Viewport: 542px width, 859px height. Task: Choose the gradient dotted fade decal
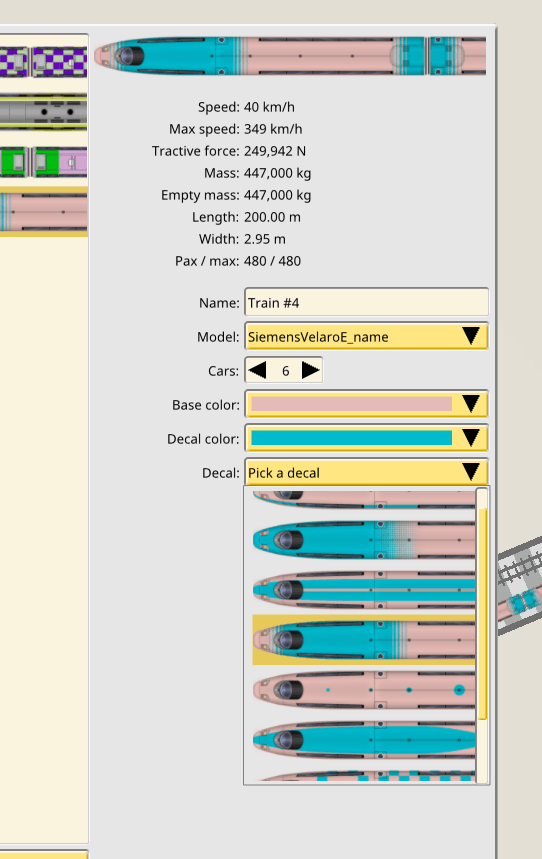[363, 540]
